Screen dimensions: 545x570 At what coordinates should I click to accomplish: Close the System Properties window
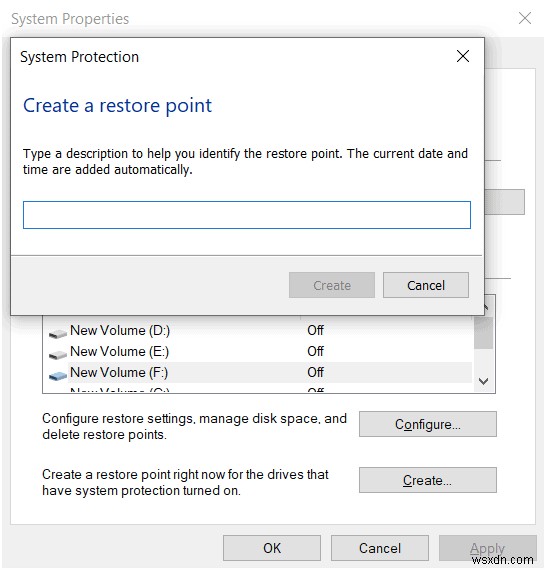525,18
